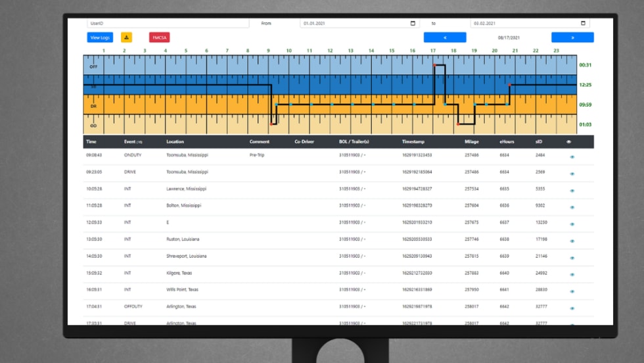
Task: Click the red marker at hour 17 on OFF row
Action: pos(434,65)
